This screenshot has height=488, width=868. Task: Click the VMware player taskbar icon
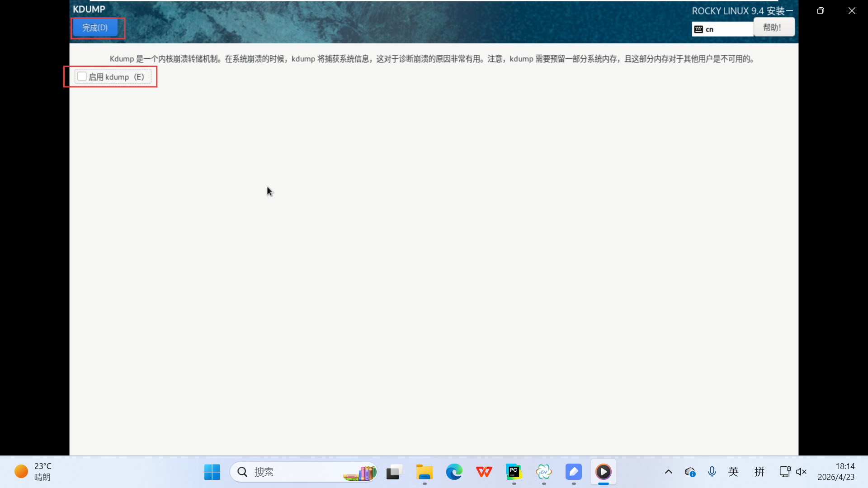[603, 472]
